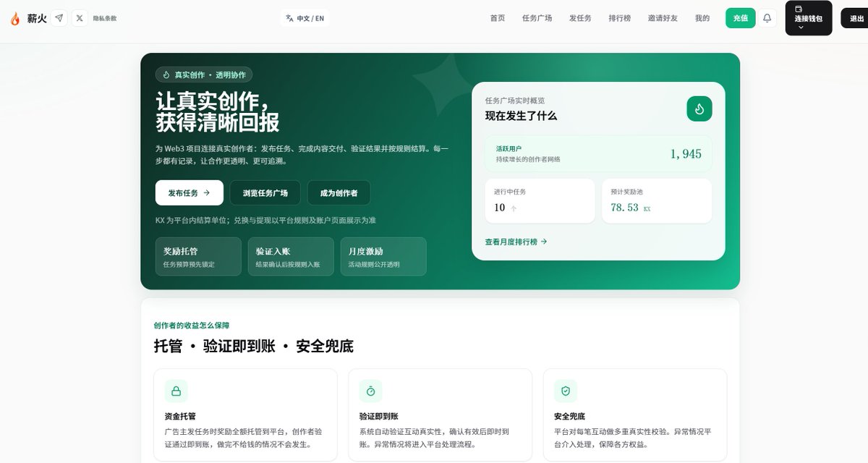868x463 pixels.
Task: Click the 创作者的收益怎么保障 subtitle
Action: coord(192,326)
